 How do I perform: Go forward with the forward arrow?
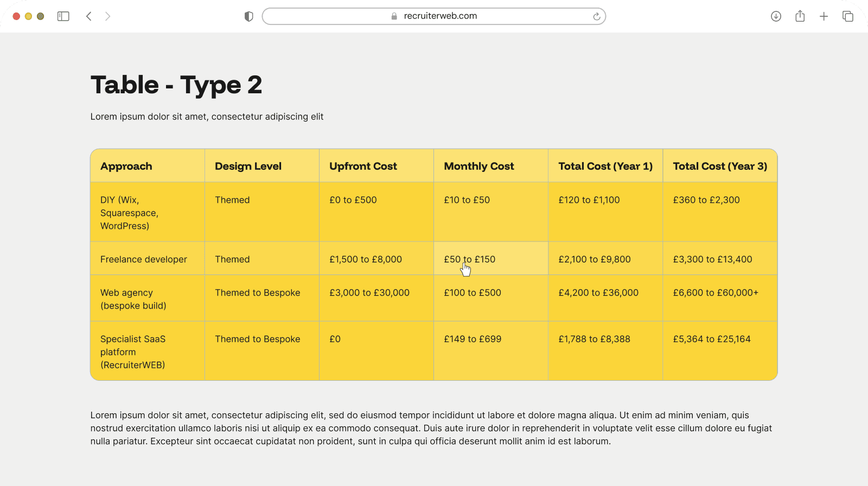click(x=107, y=16)
